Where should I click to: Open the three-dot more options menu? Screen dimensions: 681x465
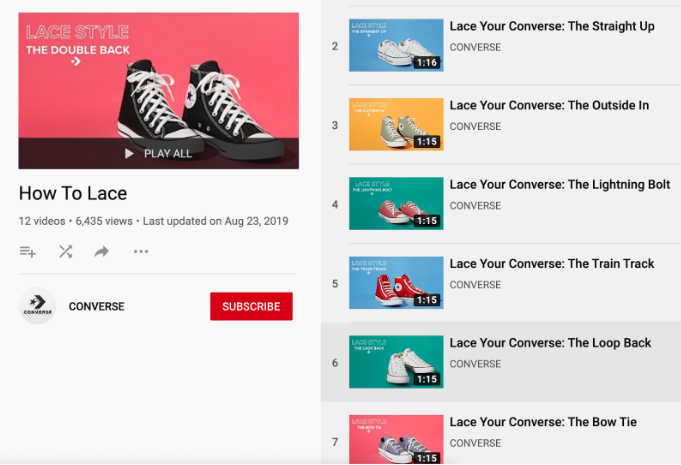141,252
